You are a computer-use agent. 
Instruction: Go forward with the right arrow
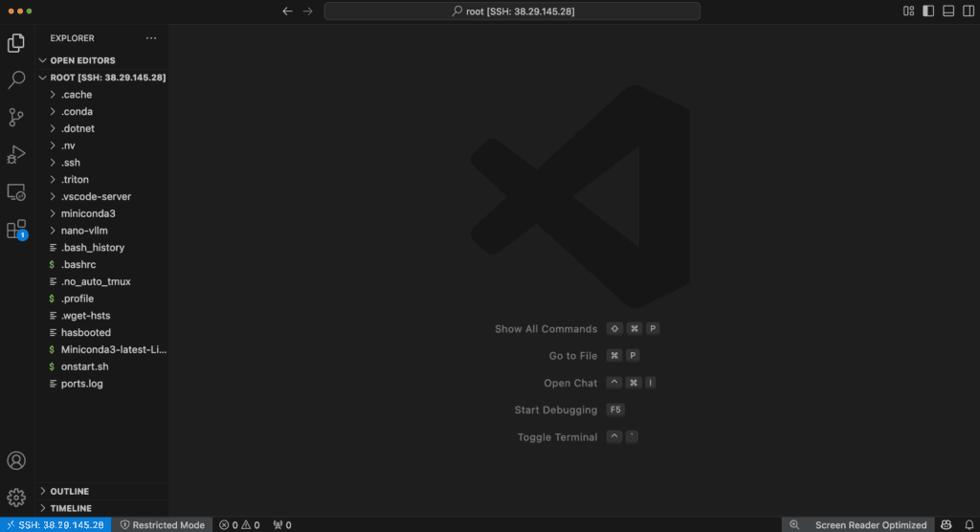307,11
